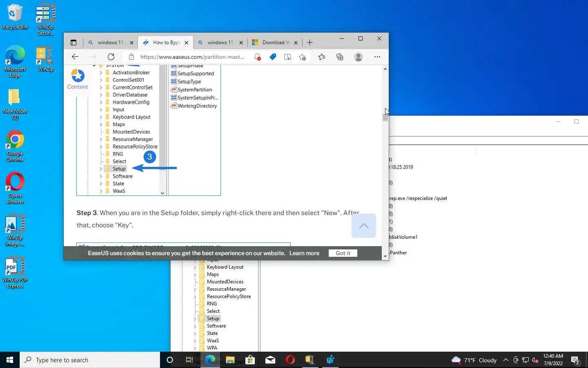Expand ResourceManager key in Registry Editor
Screen dimensions: 588x368
195,289
